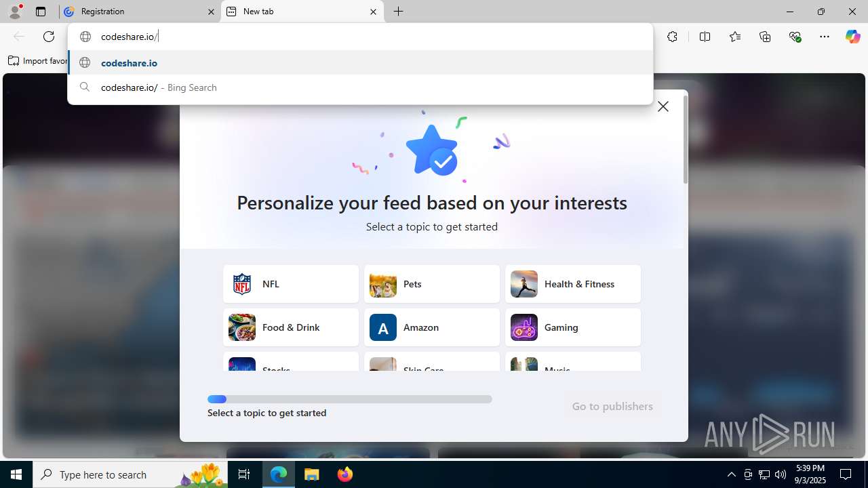Click the Go to publishers button
The image size is (868, 488).
[612, 406]
